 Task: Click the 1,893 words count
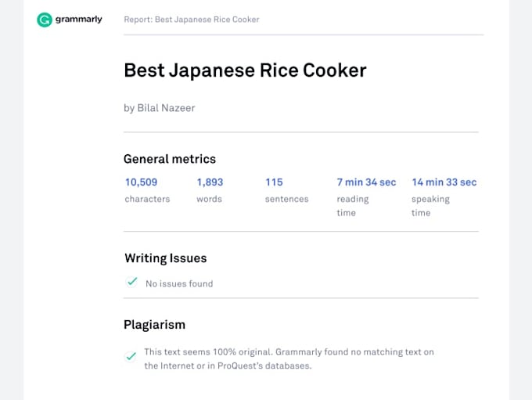(x=210, y=182)
